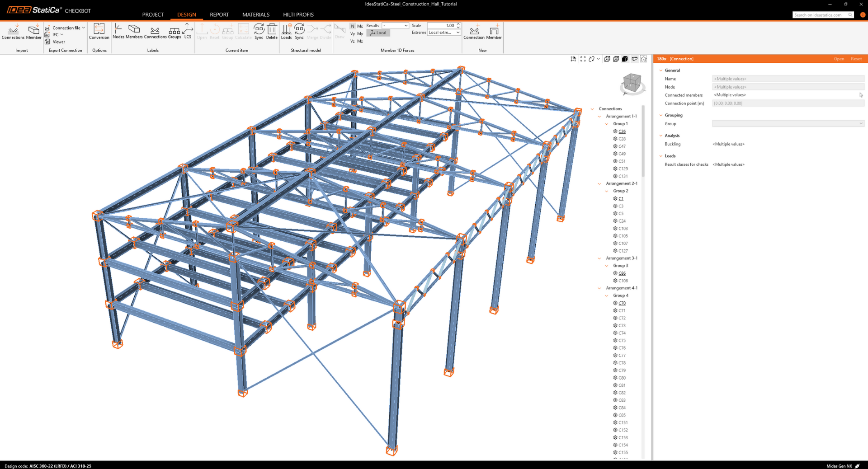Toggle the Mz force component
The width and height of the screenshot is (868, 469).
click(x=360, y=41)
